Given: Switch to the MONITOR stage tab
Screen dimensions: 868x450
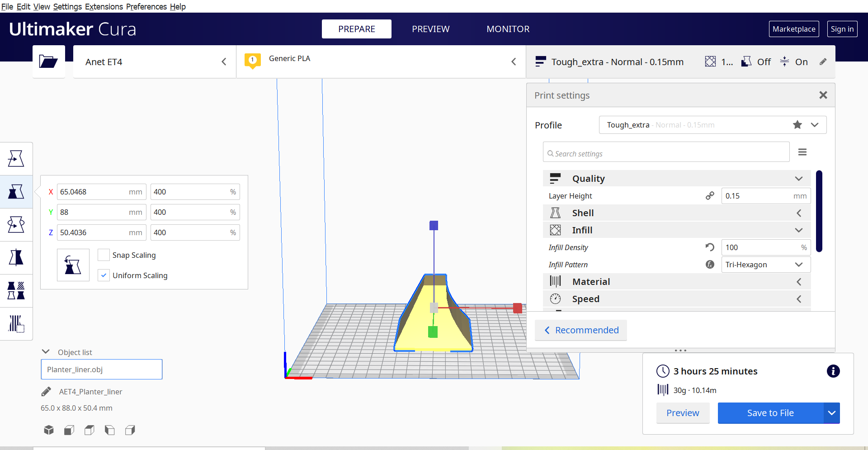Looking at the screenshot, I should [508, 29].
